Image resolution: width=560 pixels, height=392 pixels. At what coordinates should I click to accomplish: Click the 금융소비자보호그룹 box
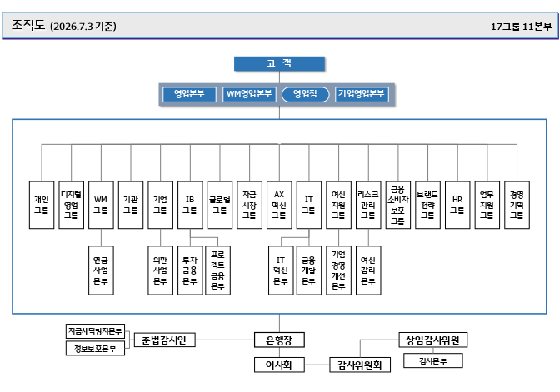[398, 205]
